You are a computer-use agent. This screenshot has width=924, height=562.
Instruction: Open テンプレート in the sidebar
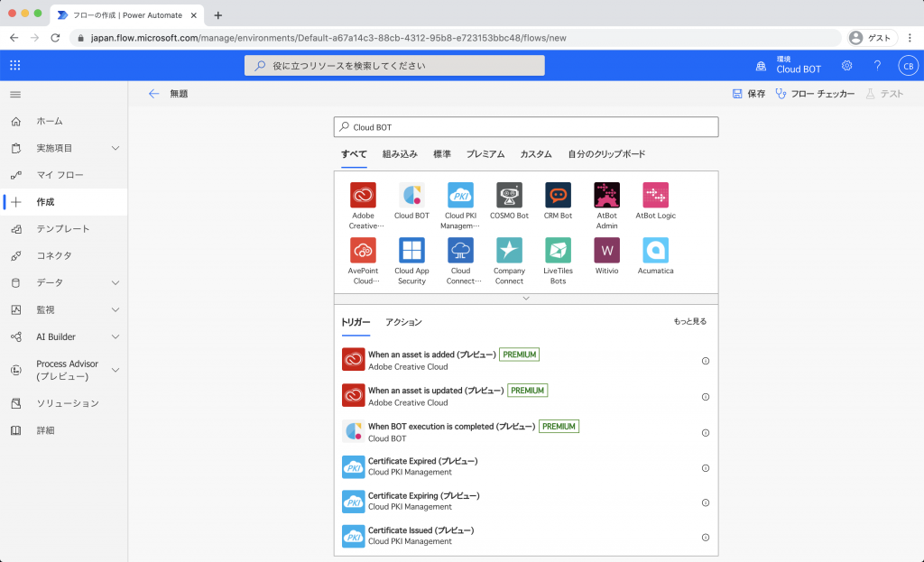(64, 229)
